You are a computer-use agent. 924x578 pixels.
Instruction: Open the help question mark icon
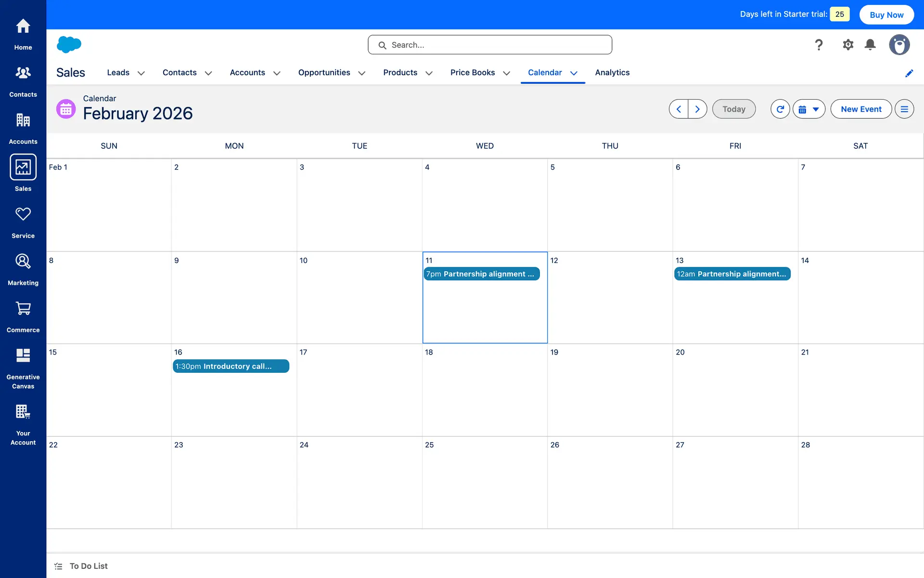pos(819,45)
